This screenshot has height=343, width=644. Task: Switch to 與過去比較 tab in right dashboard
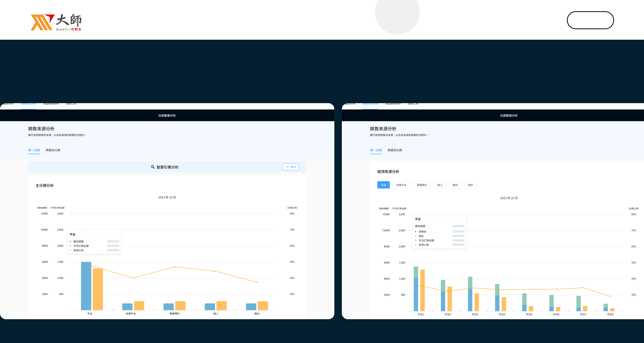395,150
